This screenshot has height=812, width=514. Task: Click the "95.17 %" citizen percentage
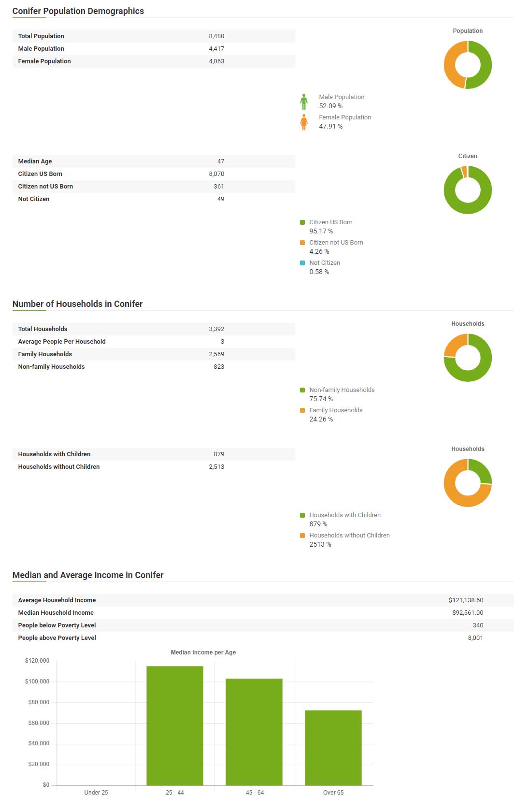321,232
